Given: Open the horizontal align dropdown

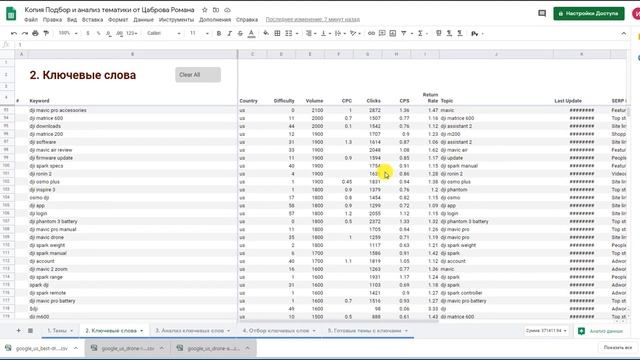Looking at the screenshot, I should (311, 33).
